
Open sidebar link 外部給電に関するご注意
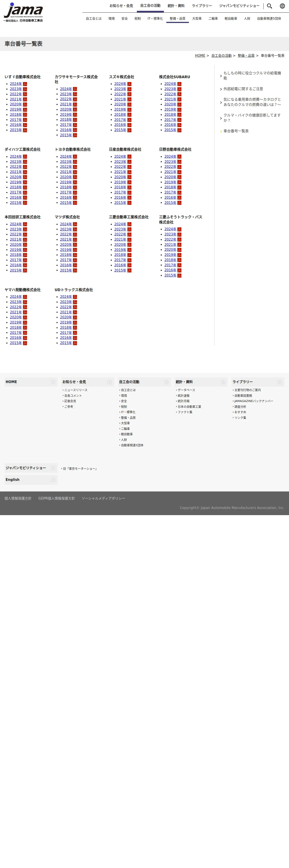click(x=243, y=89)
